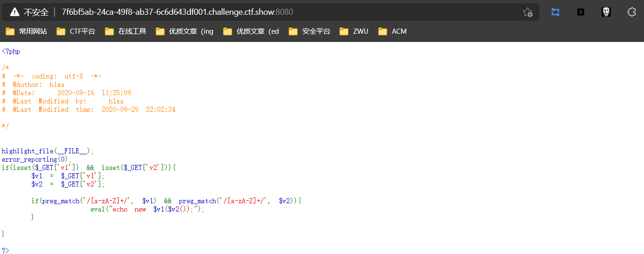This screenshot has width=644, height=254.
Task: Click the highlight_file(__FILE__); line
Action: coord(48,151)
